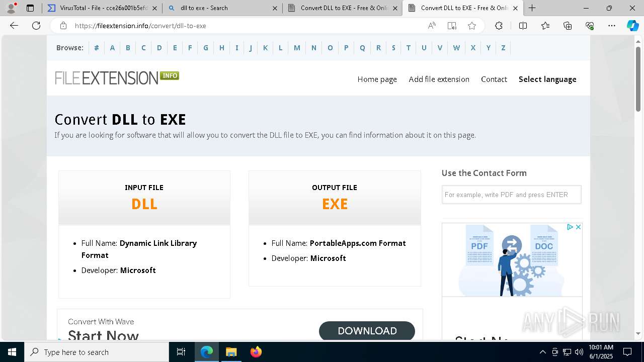Browse extensions starting with P

pyautogui.click(x=346, y=48)
